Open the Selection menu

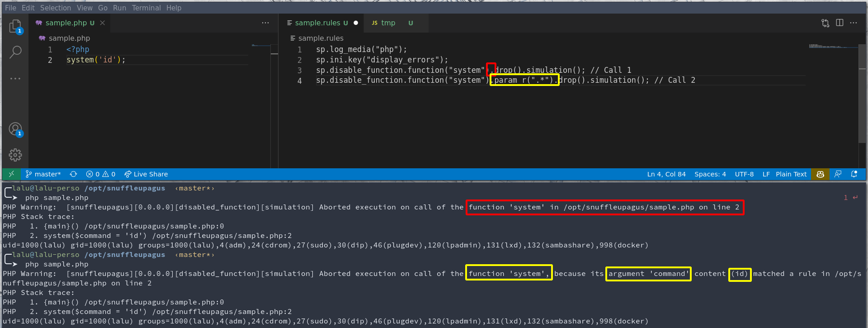(x=55, y=8)
